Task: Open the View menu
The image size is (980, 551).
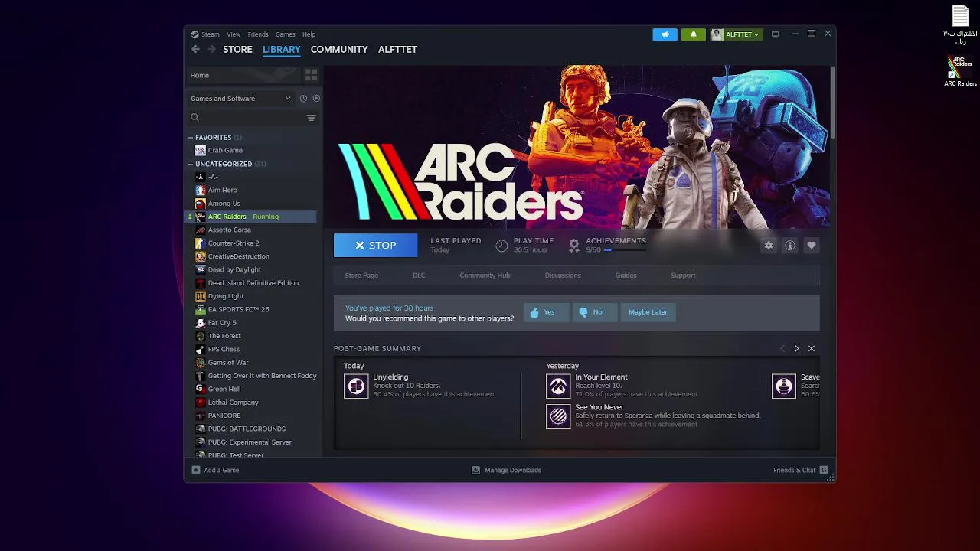Action: coord(234,34)
